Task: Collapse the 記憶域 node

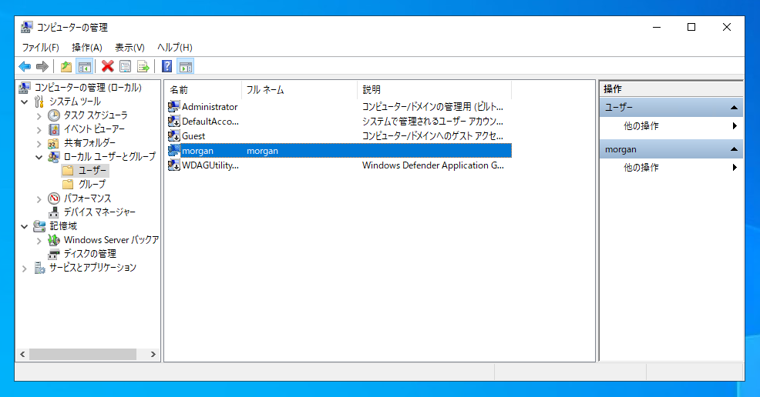Action: 24,226
